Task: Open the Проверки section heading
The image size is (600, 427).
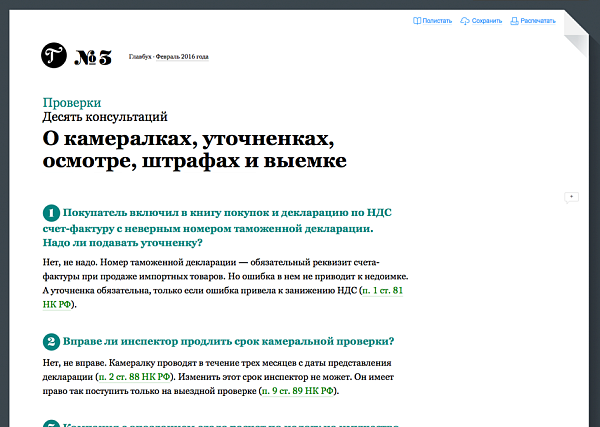Action: coord(72,103)
